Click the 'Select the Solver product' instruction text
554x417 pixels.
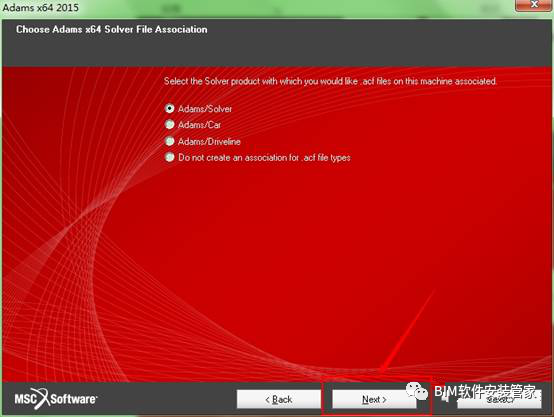click(x=330, y=81)
